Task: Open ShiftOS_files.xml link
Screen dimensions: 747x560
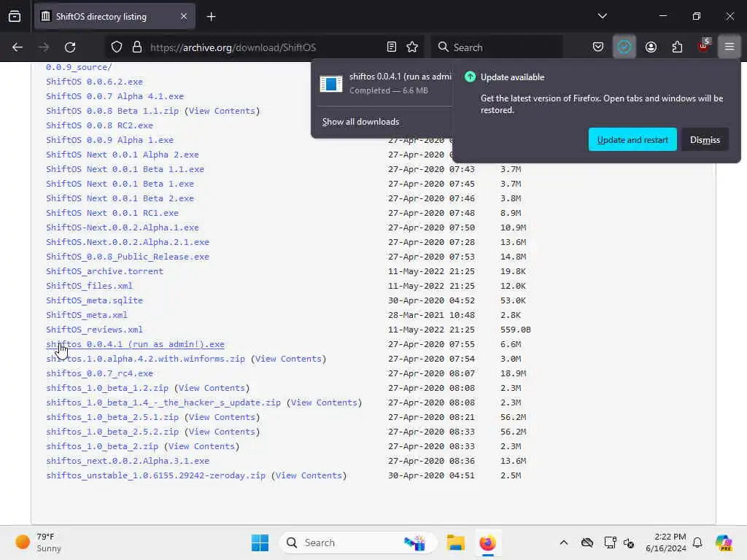Action: point(89,286)
